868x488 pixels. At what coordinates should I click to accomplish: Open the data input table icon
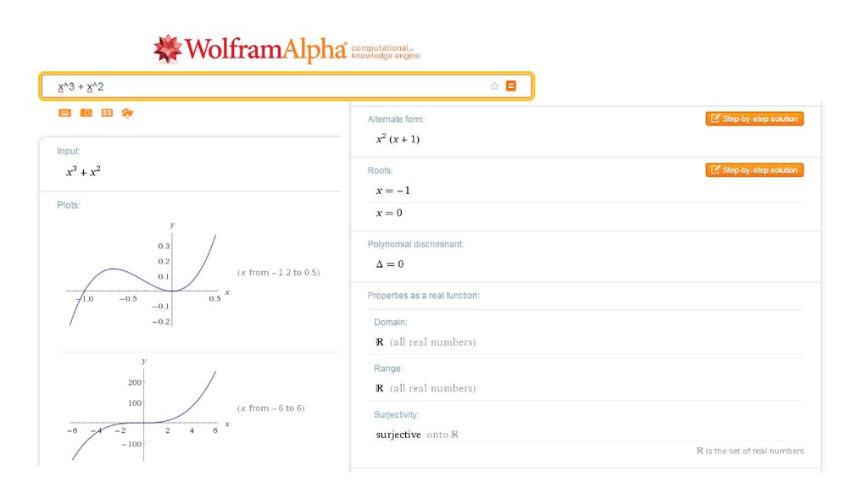[x=107, y=113]
